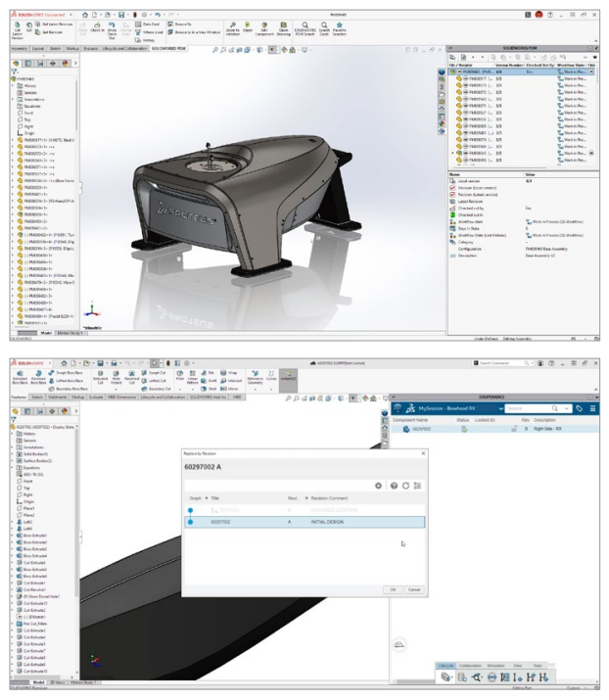Expand the History node in upper feature tree
609x700 pixels.
(x=13, y=85)
